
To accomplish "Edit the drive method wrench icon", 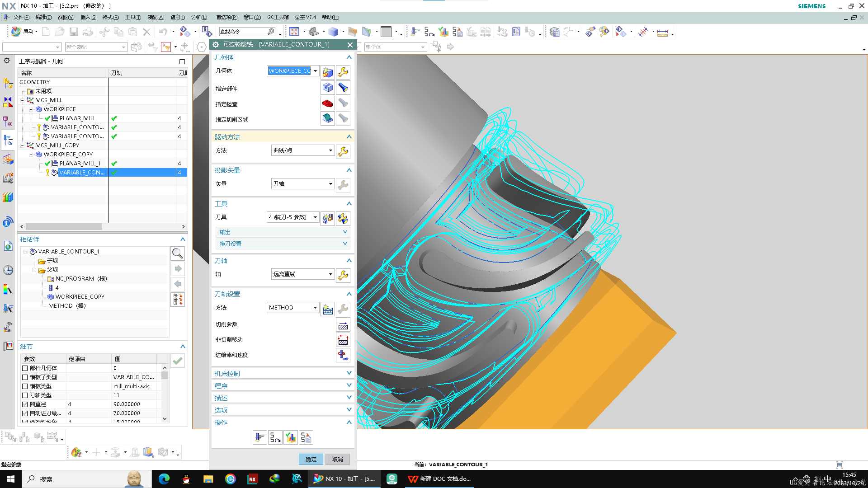I will 343,151.
